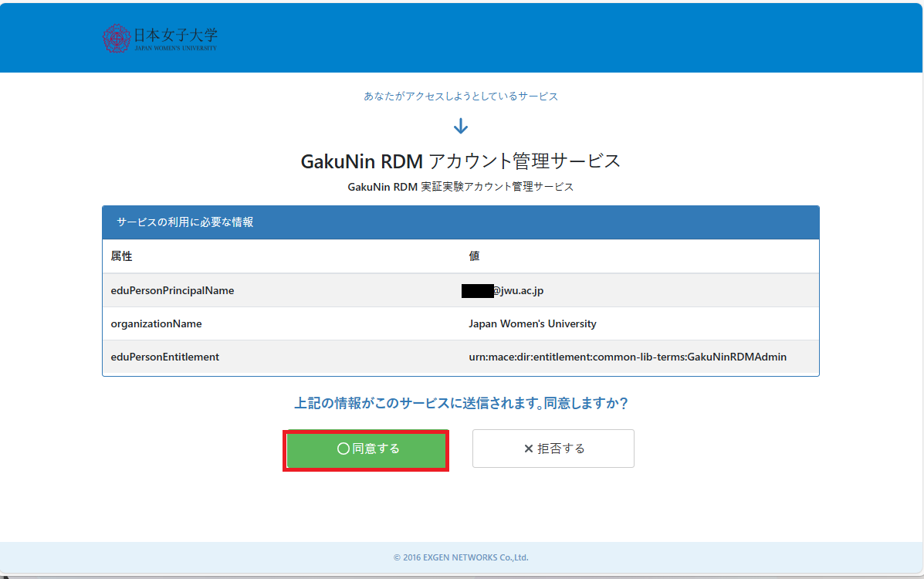Click the GakuNin RDM 実証実験アカウント管理サービス subtitle

461,187
